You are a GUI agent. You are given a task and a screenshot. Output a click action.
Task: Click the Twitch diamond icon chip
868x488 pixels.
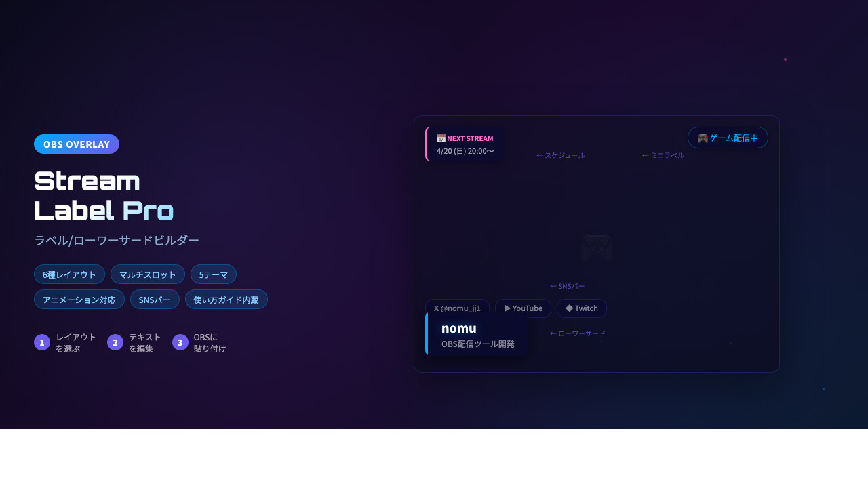point(581,308)
